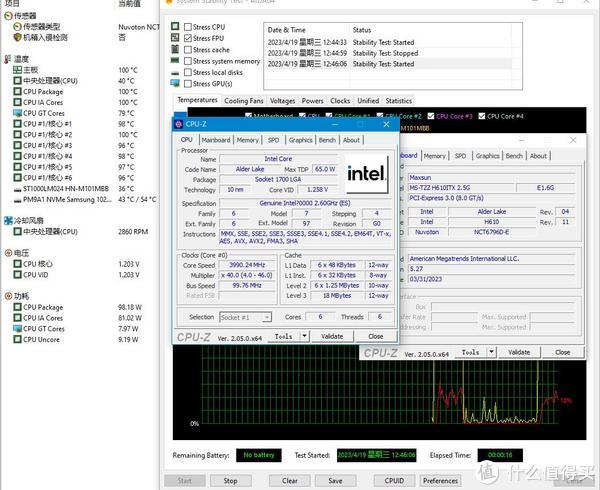Viewport: 600px width, 490px height.
Task: Open Bench tab in front CPU-Z
Action: (327, 140)
